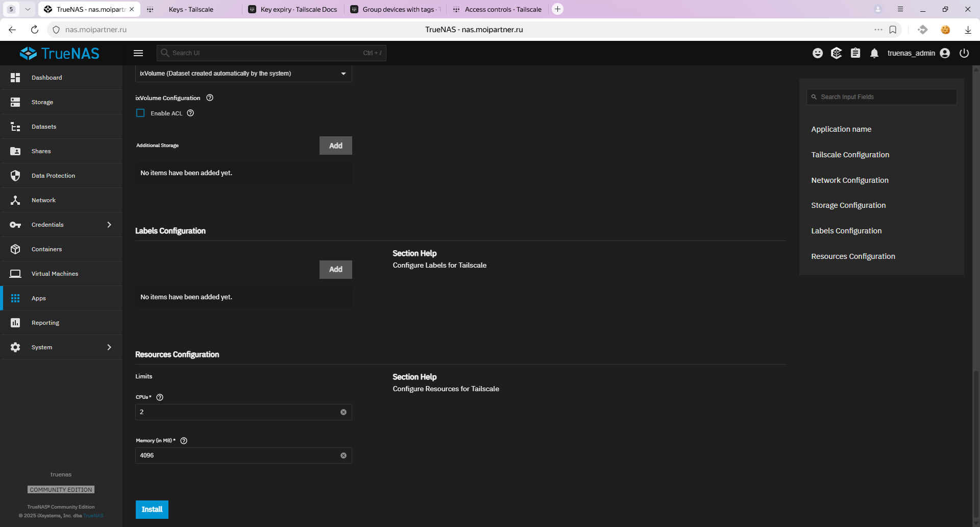Open the power menu icon

[x=964, y=53]
